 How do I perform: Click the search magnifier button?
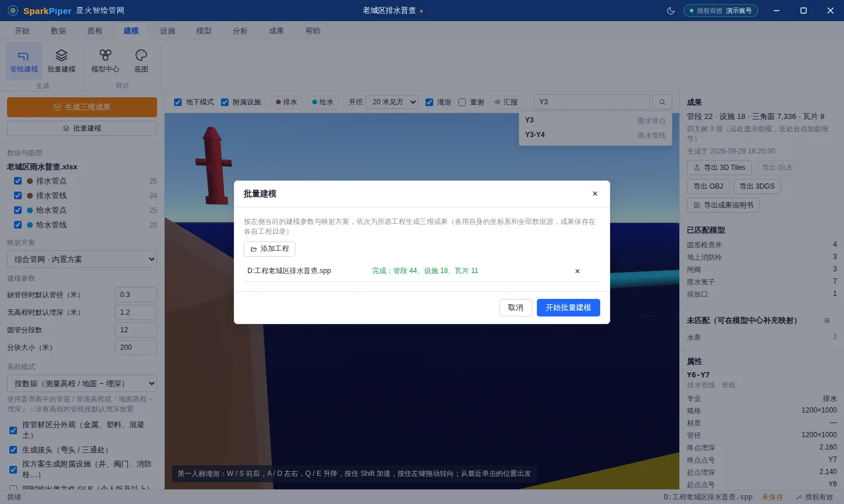coord(662,102)
